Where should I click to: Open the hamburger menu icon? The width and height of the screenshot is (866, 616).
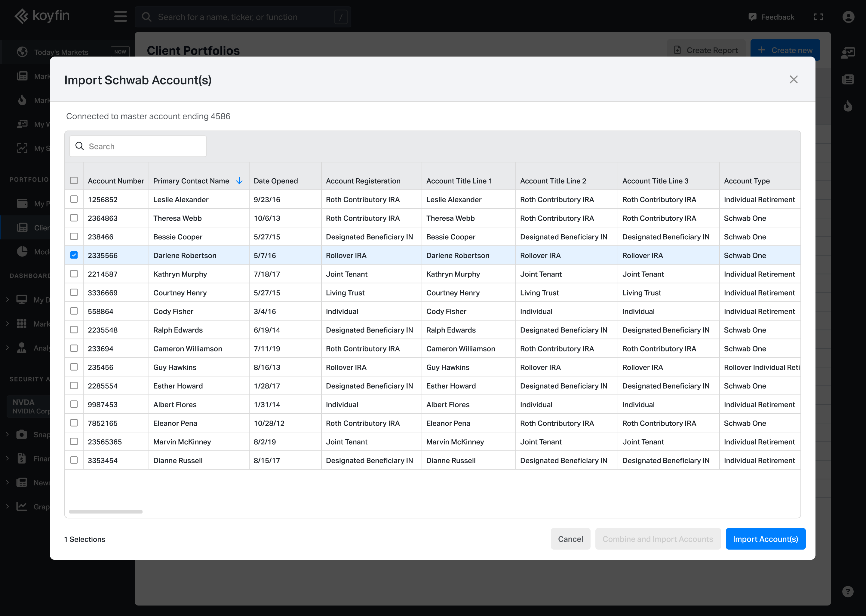pos(120,17)
